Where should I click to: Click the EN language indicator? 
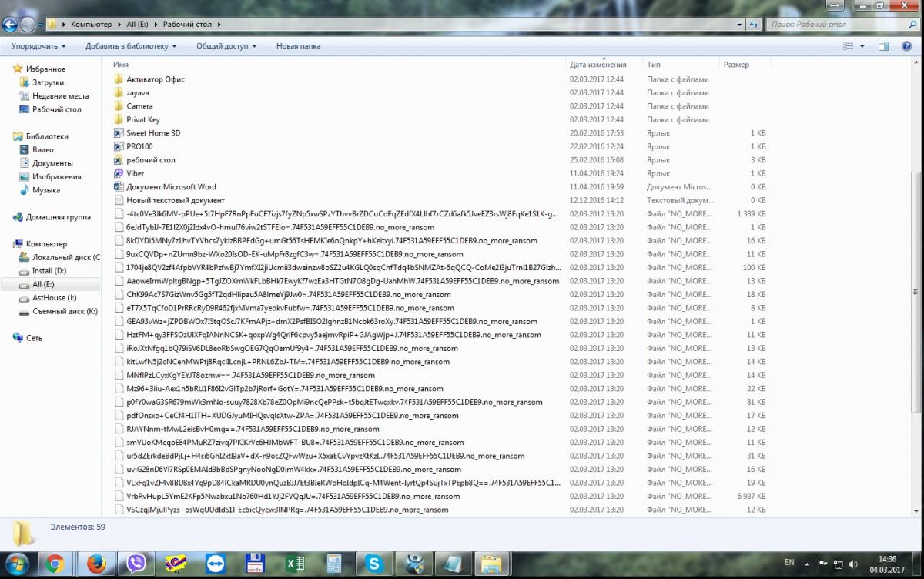(x=789, y=562)
